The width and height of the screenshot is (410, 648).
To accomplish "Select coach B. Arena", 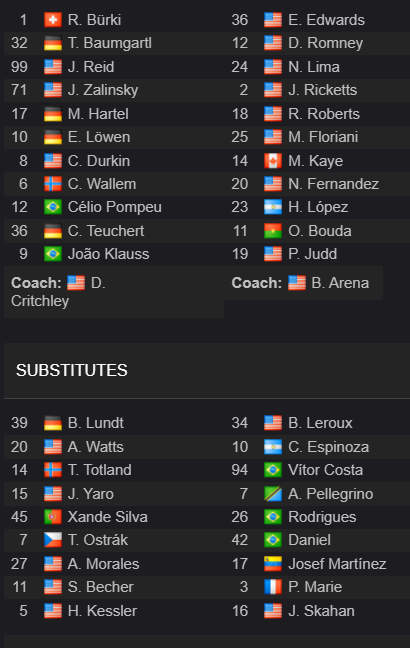I will pyautogui.click(x=340, y=283).
